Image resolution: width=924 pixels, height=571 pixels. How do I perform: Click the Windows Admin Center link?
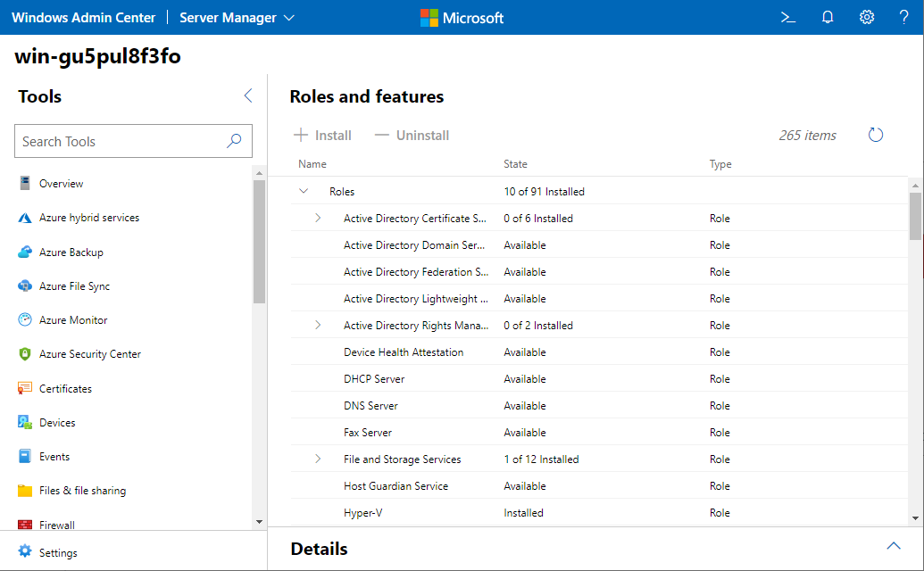click(x=83, y=18)
